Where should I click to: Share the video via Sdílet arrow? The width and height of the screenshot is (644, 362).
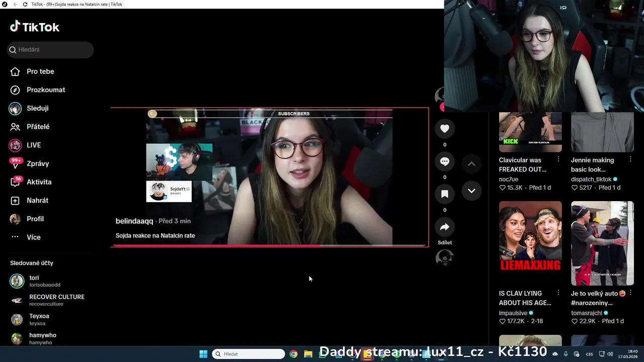click(x=445, y=227)
